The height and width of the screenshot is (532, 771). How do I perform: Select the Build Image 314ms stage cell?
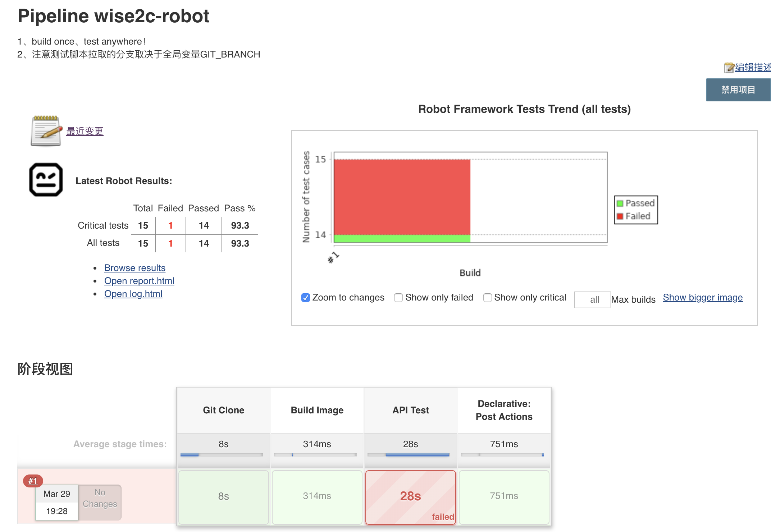tap(317, 497)
